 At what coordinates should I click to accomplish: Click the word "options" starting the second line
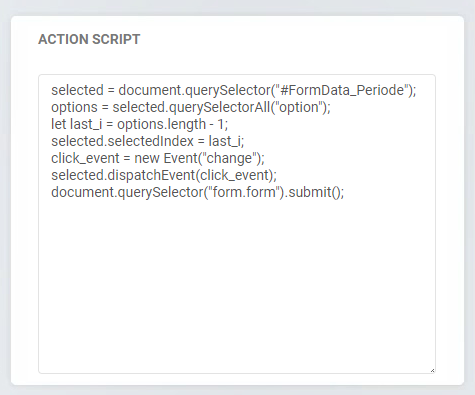point(74,107)
